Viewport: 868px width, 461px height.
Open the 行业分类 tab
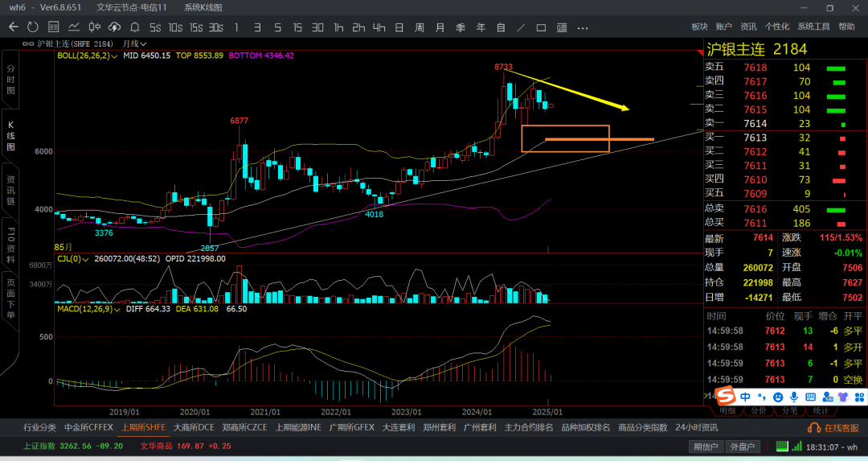tap(39, 428)
